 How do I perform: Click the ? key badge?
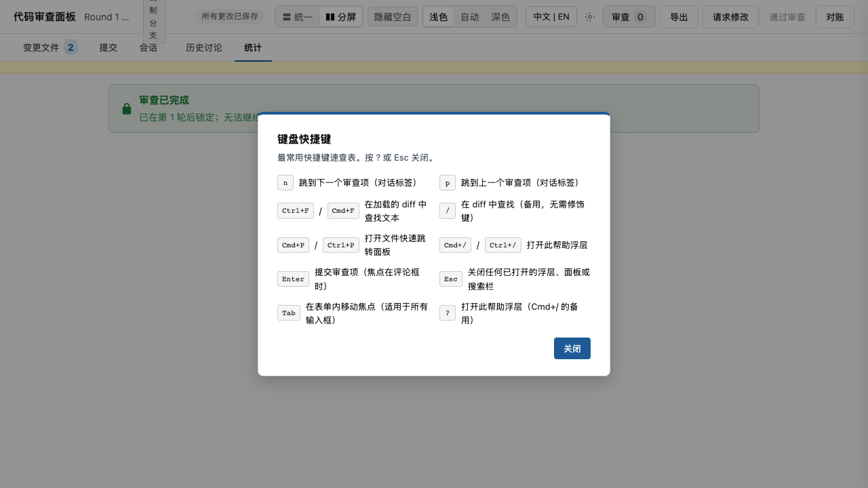(x=448, y=312)
